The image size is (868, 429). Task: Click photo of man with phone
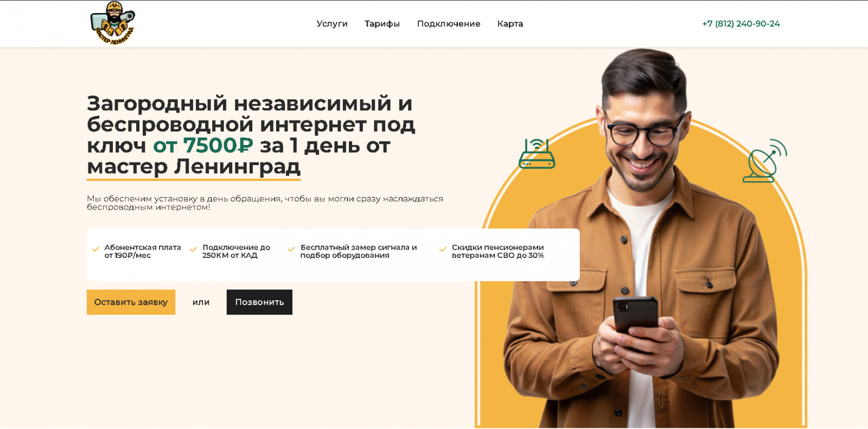pos(641,239)
